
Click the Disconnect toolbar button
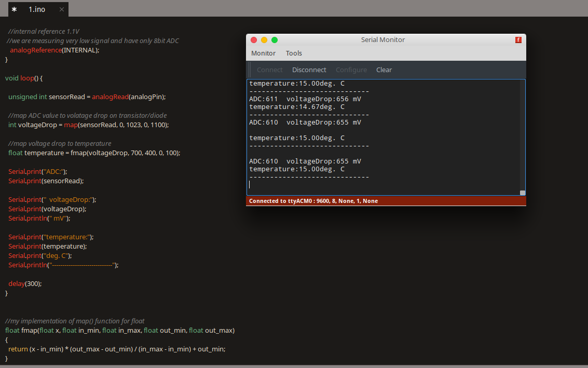(x=309, y=70)
